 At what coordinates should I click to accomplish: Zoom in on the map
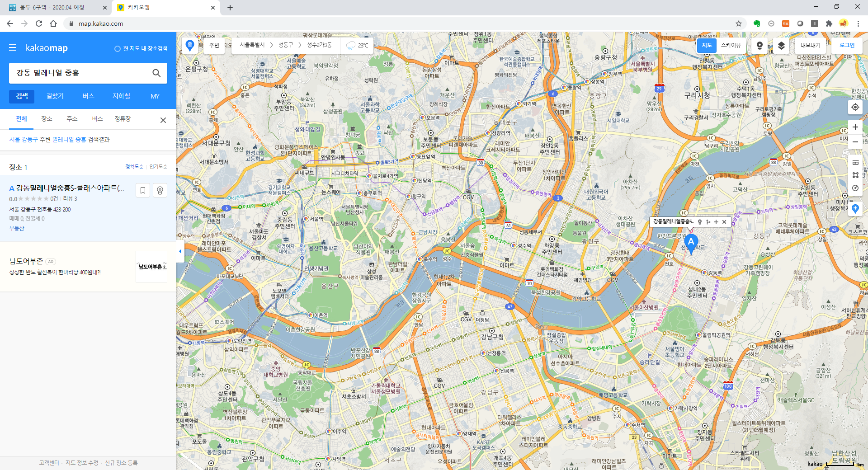tap(855, 127)
